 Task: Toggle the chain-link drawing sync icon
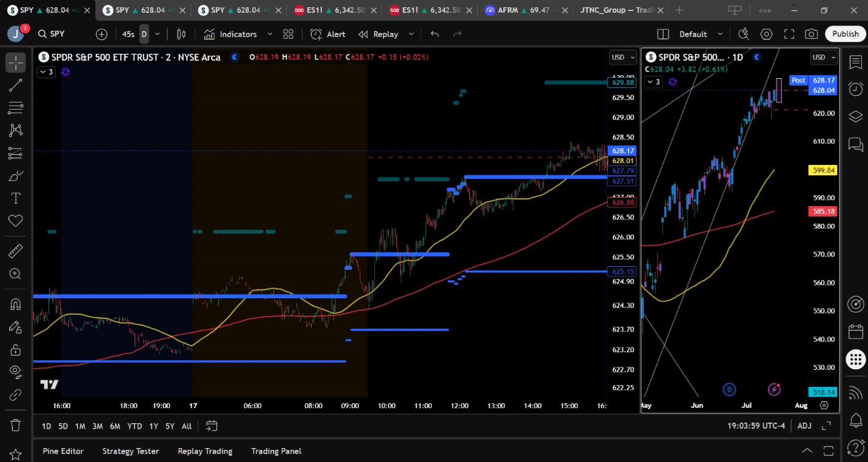tap(16, 395)
